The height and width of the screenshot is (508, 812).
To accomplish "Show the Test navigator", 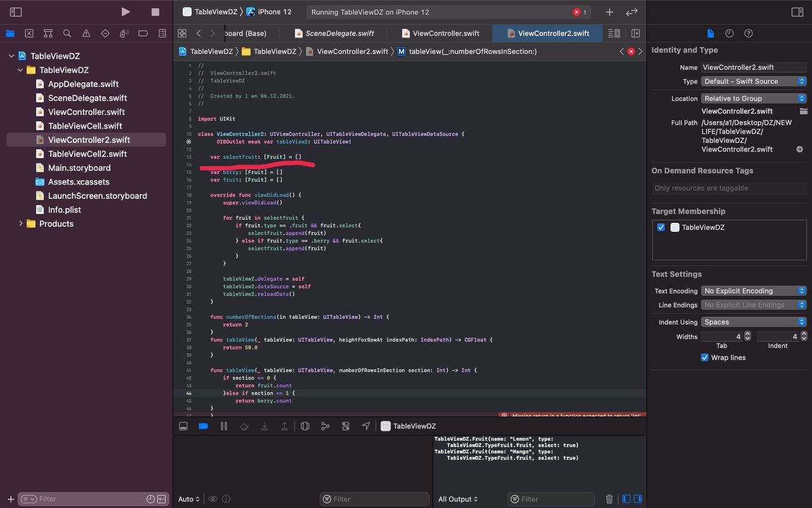I will tap(105, 33).
